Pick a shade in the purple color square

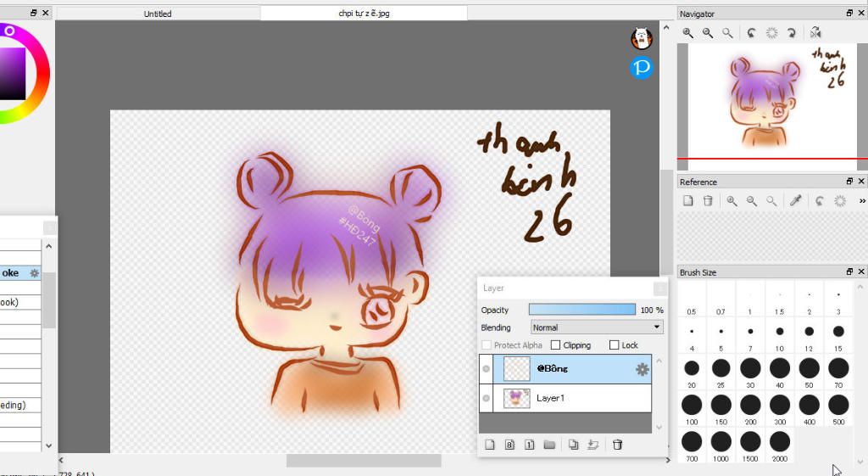pos(12,74)
